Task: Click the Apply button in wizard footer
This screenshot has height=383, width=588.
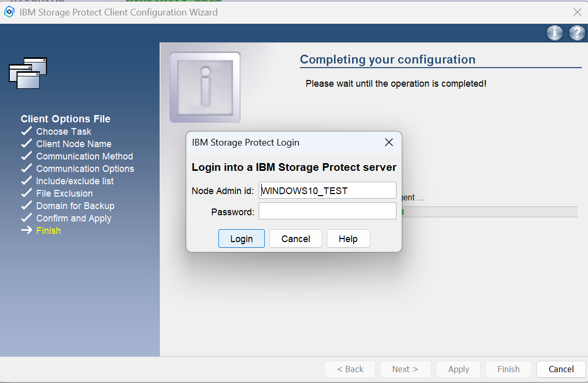Action: point(458,369)
